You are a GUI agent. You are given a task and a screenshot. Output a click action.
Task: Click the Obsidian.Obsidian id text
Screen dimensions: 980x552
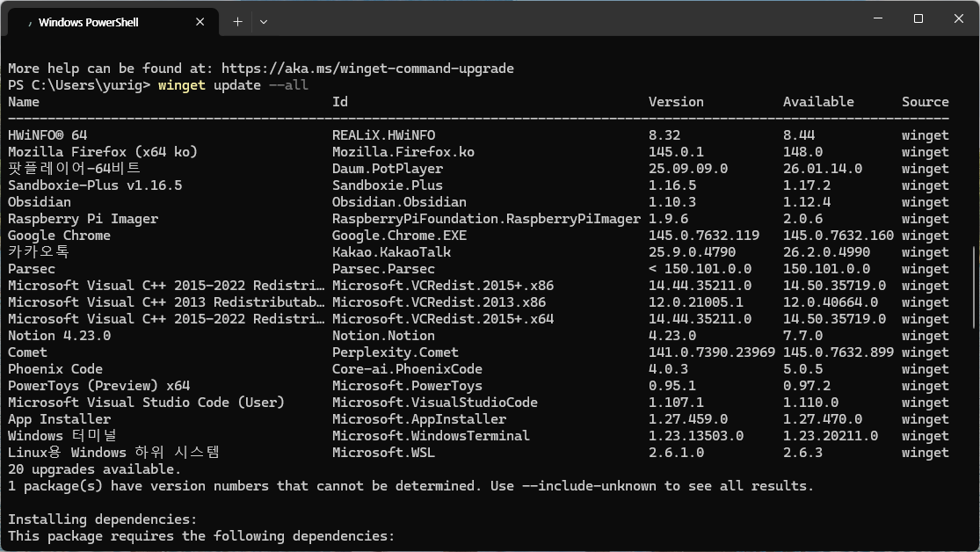coord(399,202)
